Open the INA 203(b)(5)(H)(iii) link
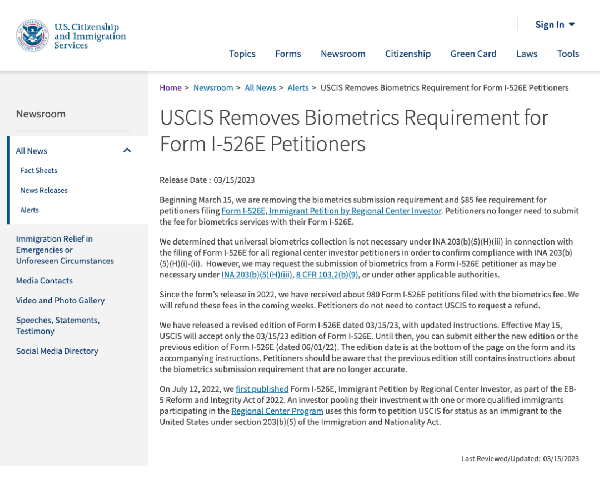 pos(257,274)
